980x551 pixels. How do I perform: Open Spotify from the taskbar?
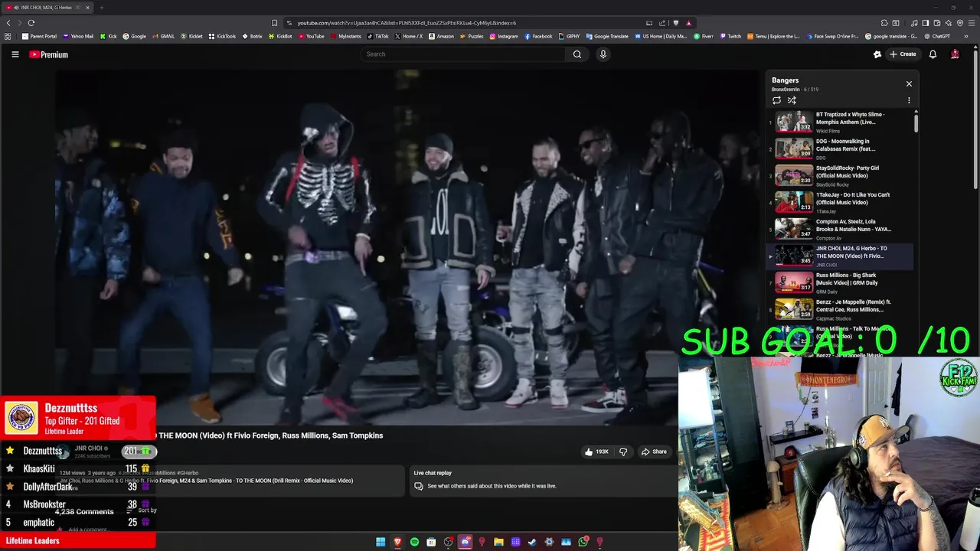[414, 542]
